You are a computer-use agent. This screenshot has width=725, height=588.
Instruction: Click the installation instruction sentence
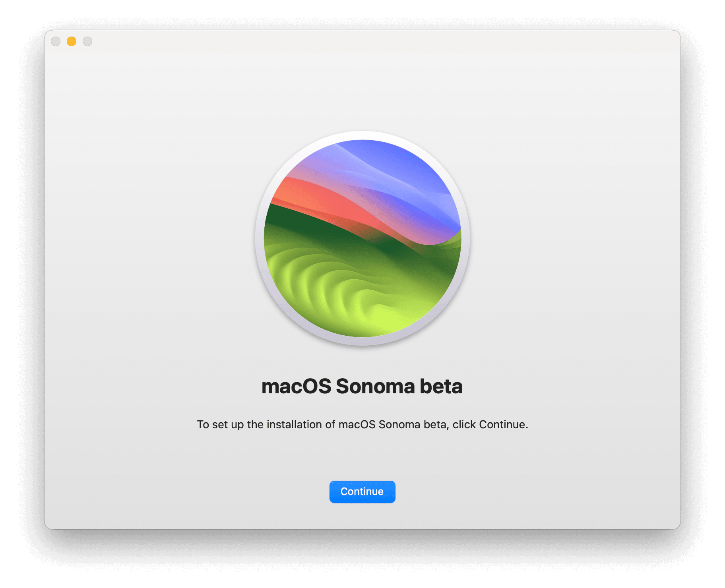(x=362, y=424)
